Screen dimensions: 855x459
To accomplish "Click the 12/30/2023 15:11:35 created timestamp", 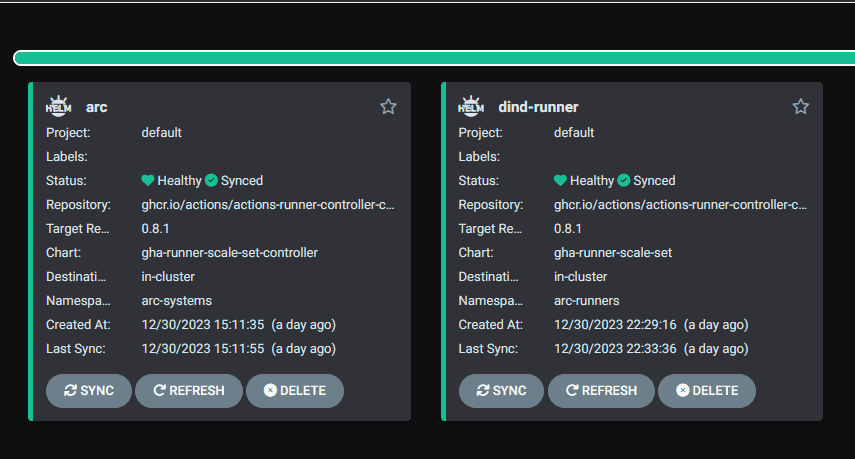I will coord(203,325).
